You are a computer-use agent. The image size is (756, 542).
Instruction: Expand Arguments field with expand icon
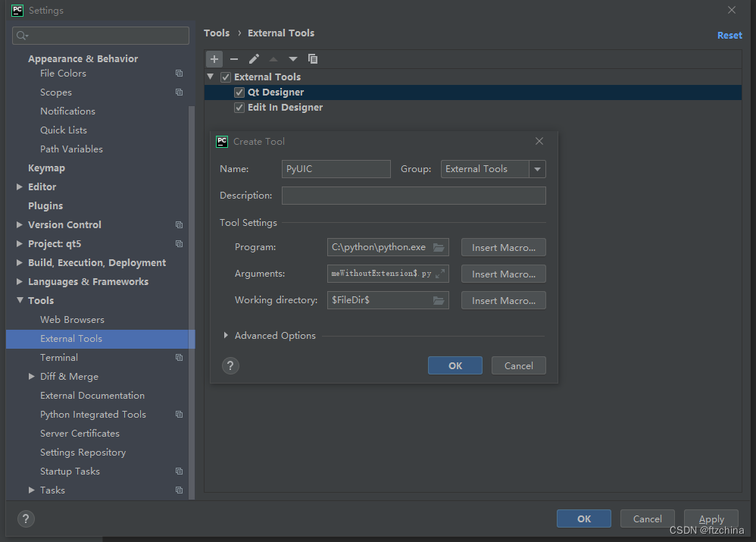pos(439,274)
